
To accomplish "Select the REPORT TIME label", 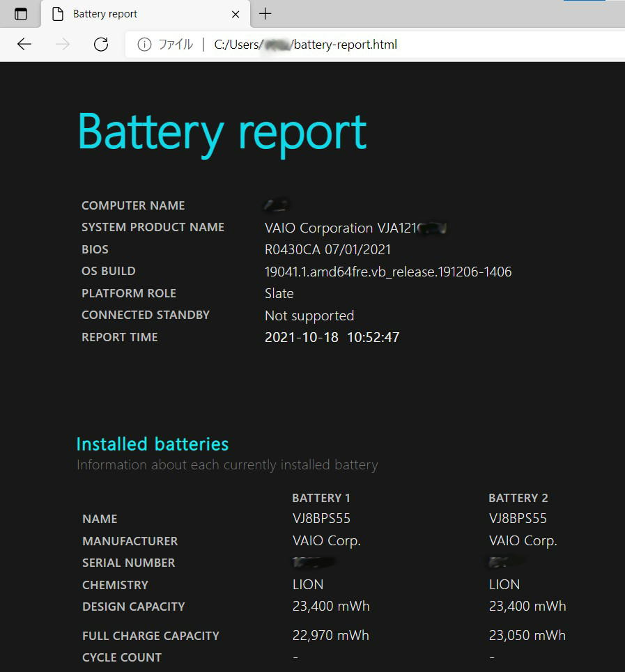I will coord(120,337).
